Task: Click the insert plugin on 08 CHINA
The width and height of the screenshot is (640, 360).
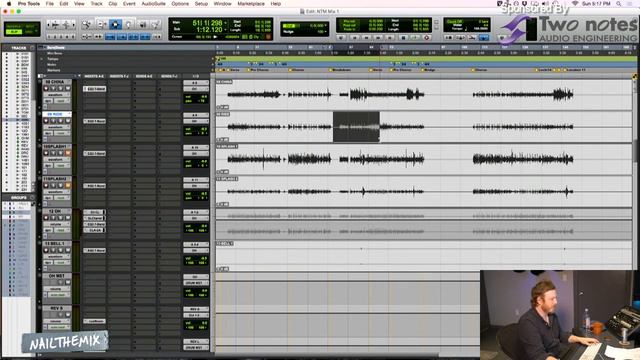Action: point(95,89)
